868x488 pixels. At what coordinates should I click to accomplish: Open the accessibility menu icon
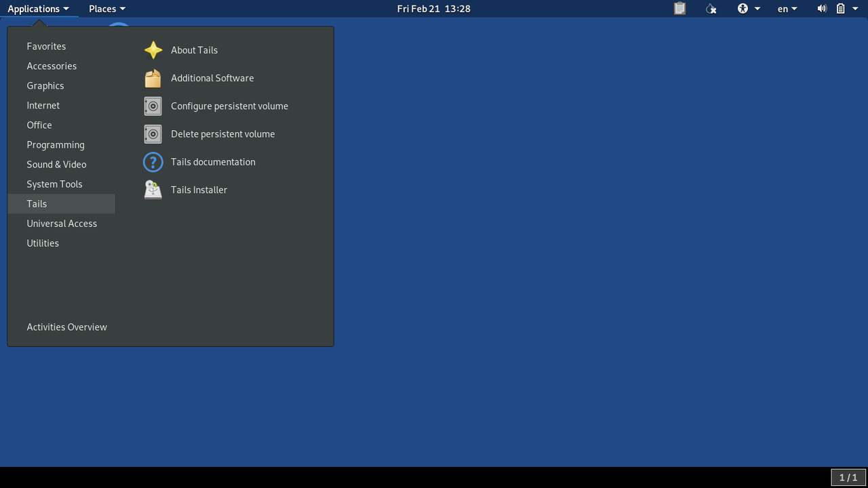pyautogui.click(x=743, y=9)
